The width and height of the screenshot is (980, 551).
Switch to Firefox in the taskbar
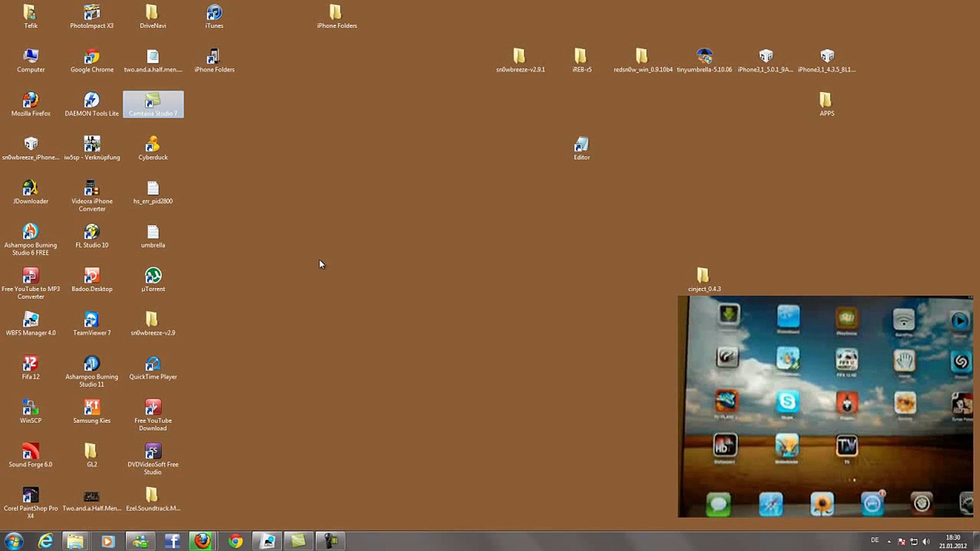click(203, 541)
